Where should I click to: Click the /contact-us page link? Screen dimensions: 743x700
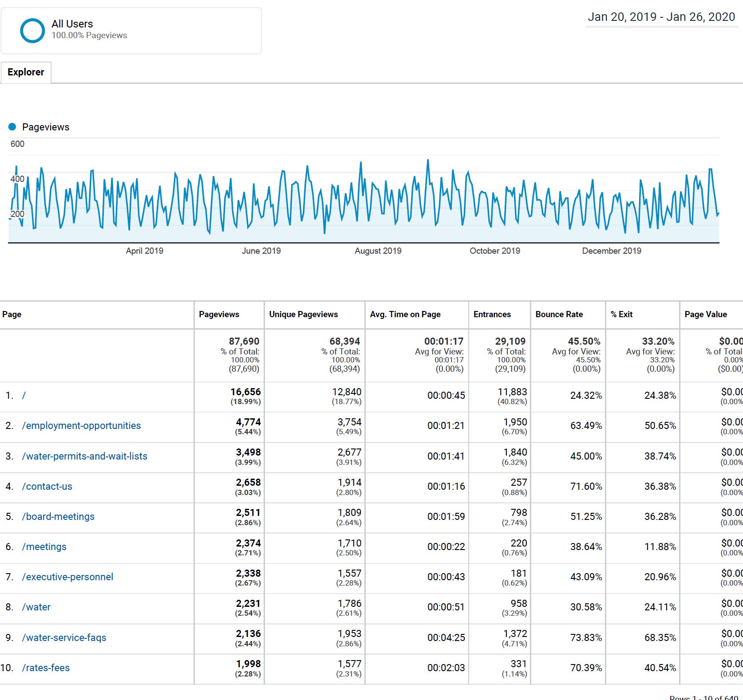[x=47, y=487]
